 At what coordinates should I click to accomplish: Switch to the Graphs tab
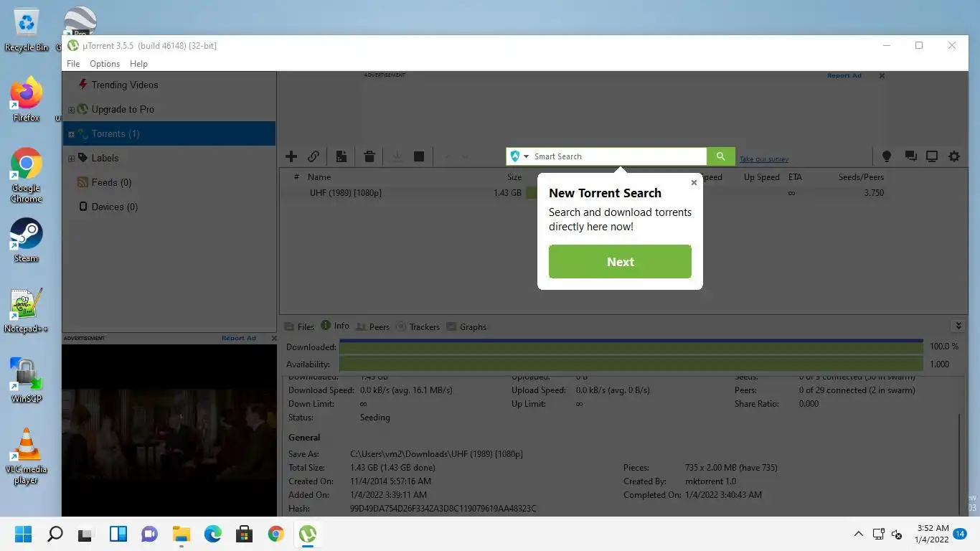click(x=466, y=326)
